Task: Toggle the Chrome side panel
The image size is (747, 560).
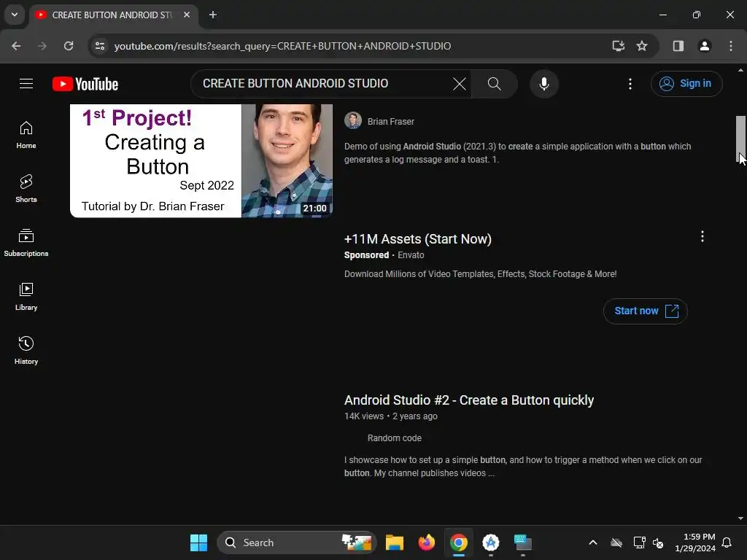Action: pos(678,46)
